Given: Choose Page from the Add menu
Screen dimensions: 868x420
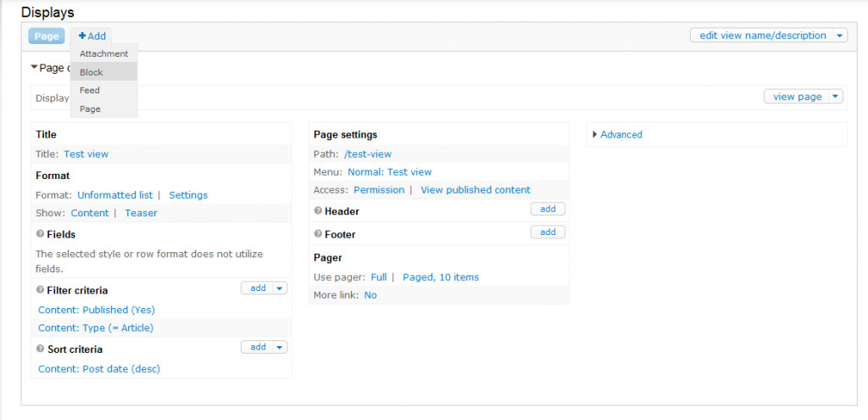Looking at the screenshot, I should (104, 109).
